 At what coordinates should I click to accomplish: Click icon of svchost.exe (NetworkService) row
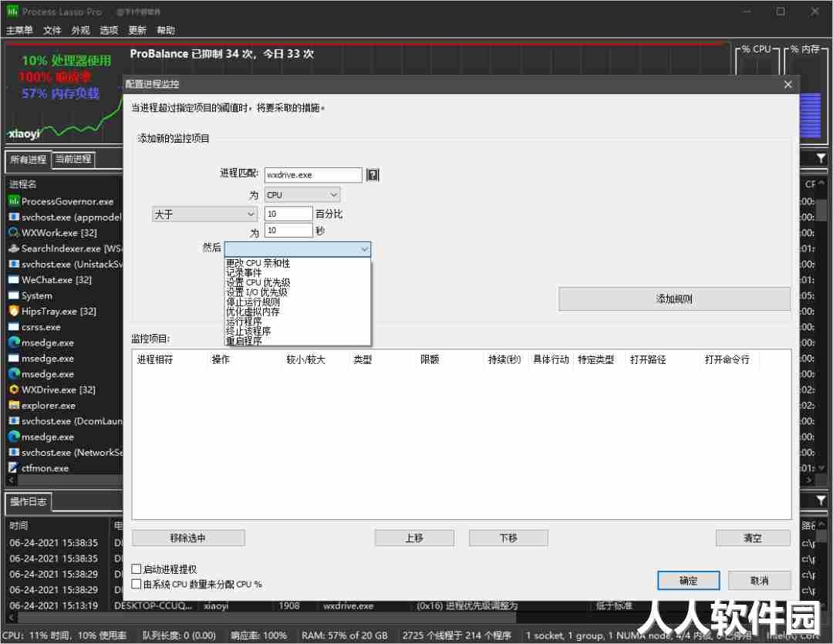pyautogui.click(x=14, y=452)
